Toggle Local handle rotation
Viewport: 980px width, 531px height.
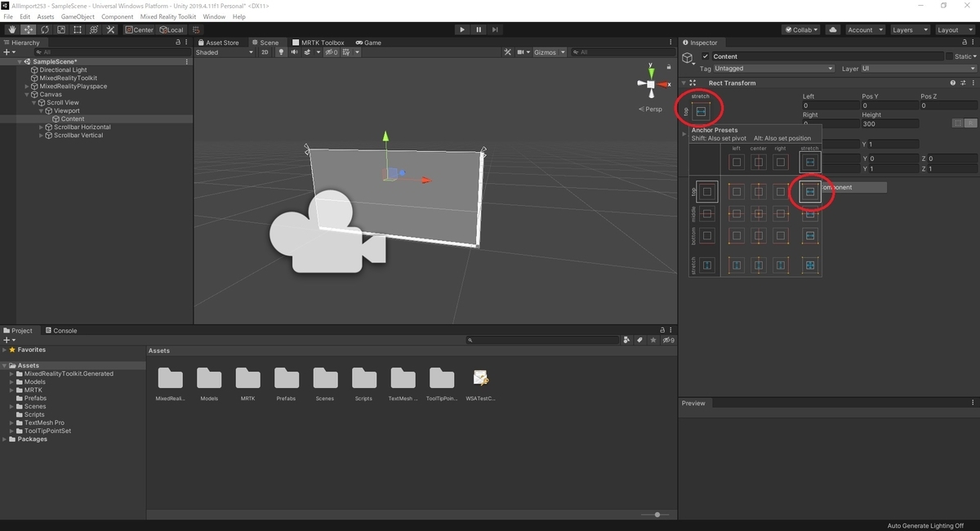pos(171,29)
